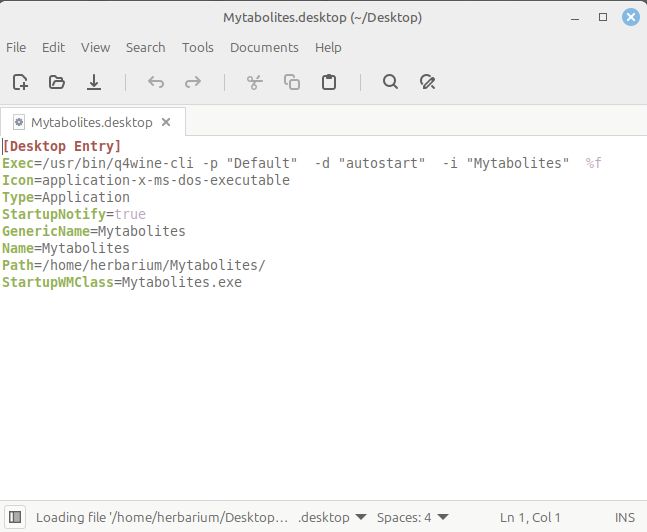
Task: Click the Open file toolbar icon
Action: pos(57,82)
